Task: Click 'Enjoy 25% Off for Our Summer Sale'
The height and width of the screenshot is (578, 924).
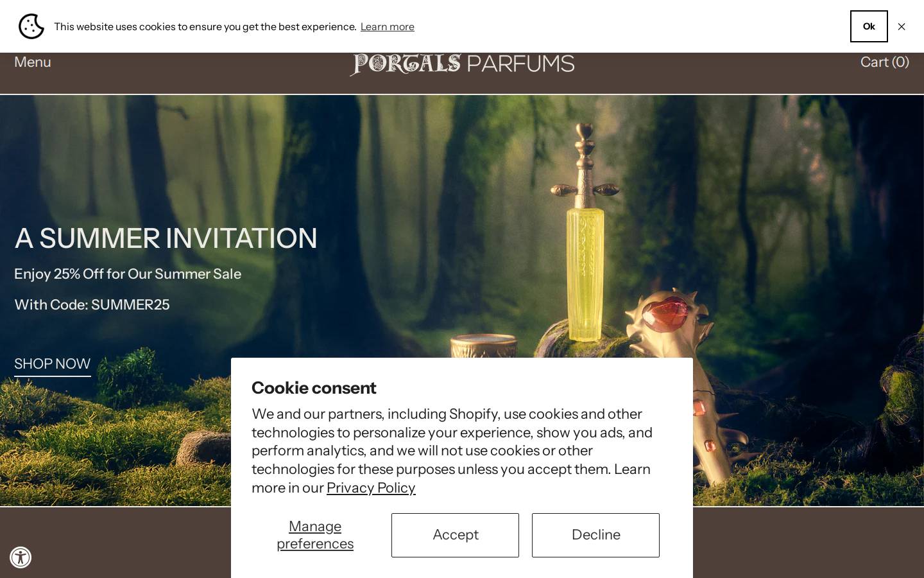Action: (x=128, y=274)
